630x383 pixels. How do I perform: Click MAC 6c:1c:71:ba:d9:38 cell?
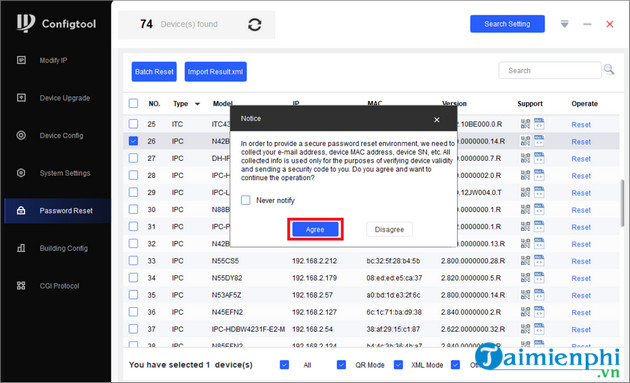pyautogui.click(x=394, y=312)
